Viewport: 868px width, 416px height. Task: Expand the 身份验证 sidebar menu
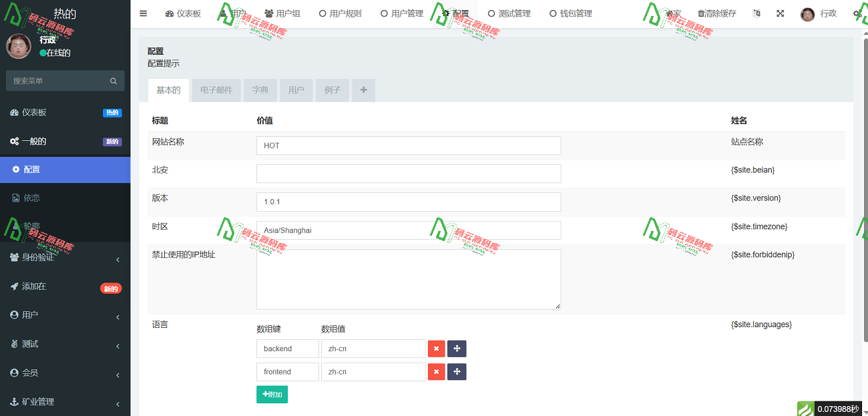click(x=65, y=258)
